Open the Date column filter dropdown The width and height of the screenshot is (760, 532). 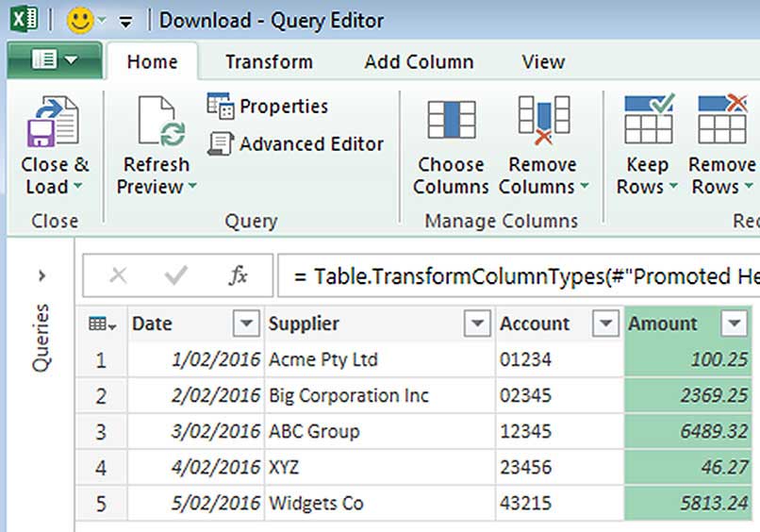pyautogui.click(x=245, y=324)
